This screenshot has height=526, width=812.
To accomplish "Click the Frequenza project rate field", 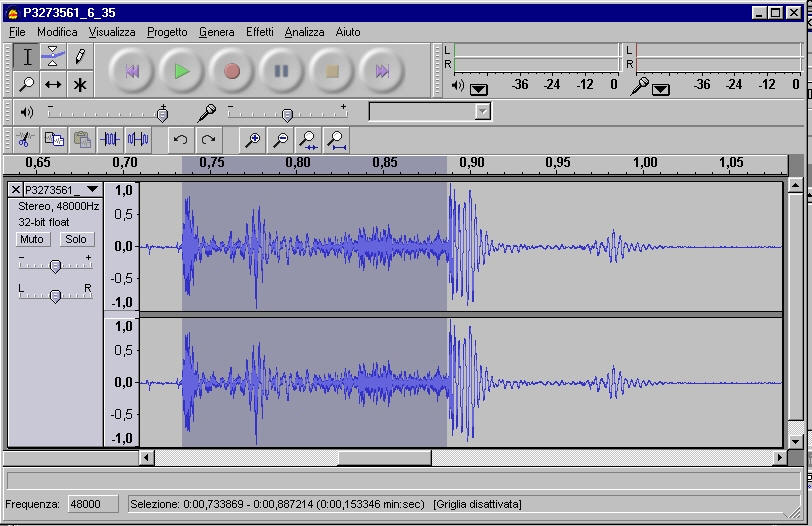I will click(x=93, y=504).
